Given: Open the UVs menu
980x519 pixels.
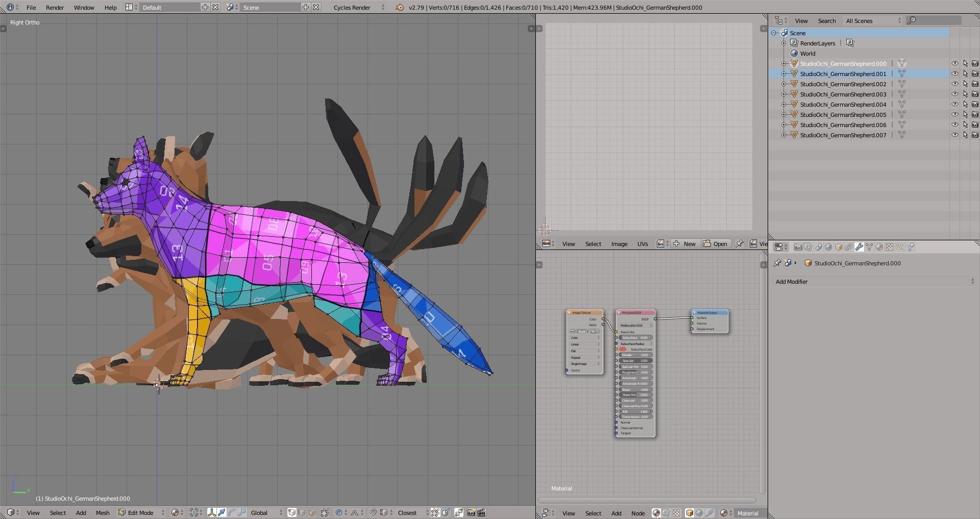Looking at the screenshot, I should pos(643,244).
